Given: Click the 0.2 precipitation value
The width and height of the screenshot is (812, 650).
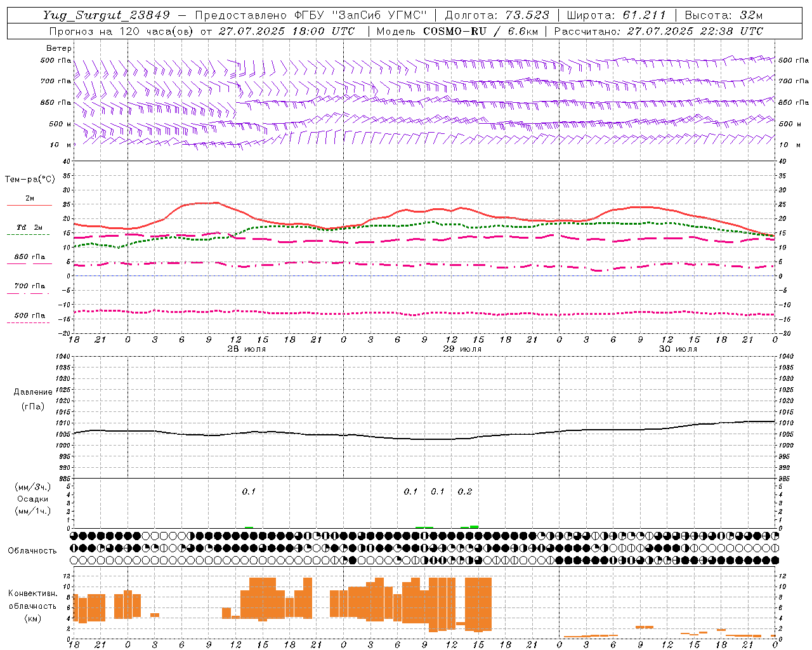Looking at the screenshot, I should pos(465,491).
